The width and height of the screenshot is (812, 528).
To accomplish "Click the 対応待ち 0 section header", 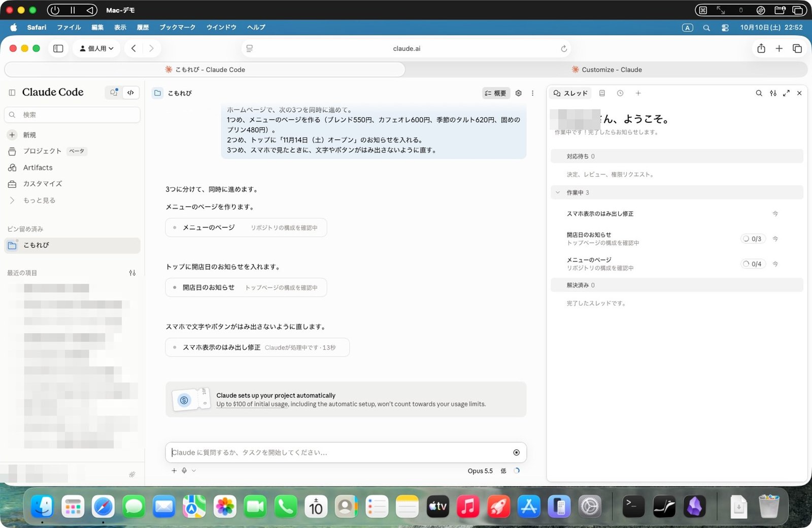I will tap(677, 156).
